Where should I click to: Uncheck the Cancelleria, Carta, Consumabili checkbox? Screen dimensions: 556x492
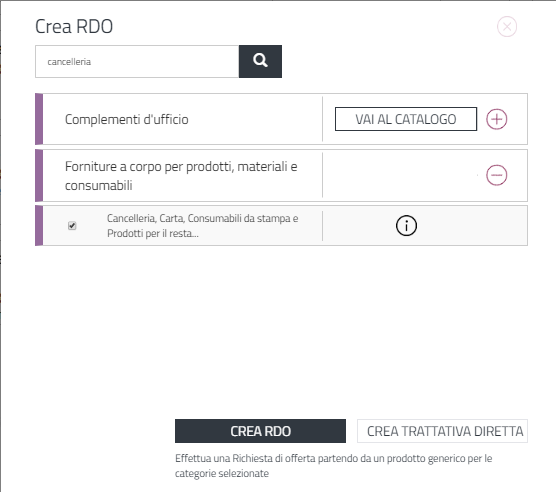pos(72,225)
